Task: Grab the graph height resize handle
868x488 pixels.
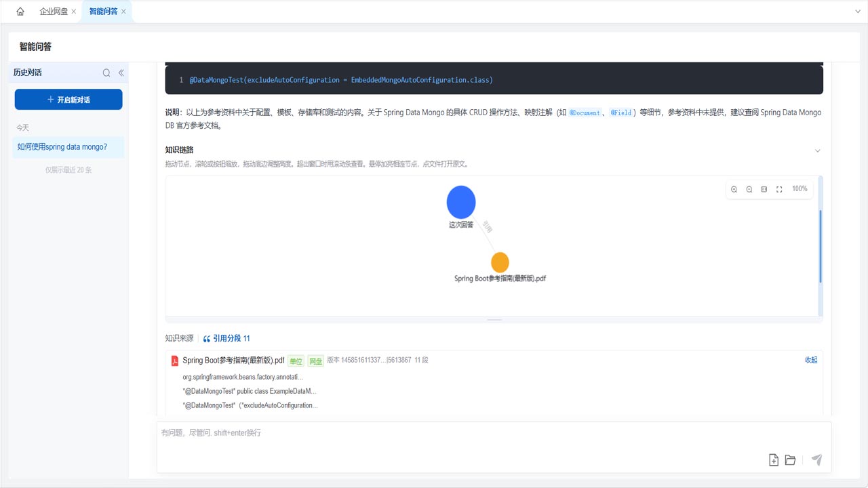Action: 494,319
